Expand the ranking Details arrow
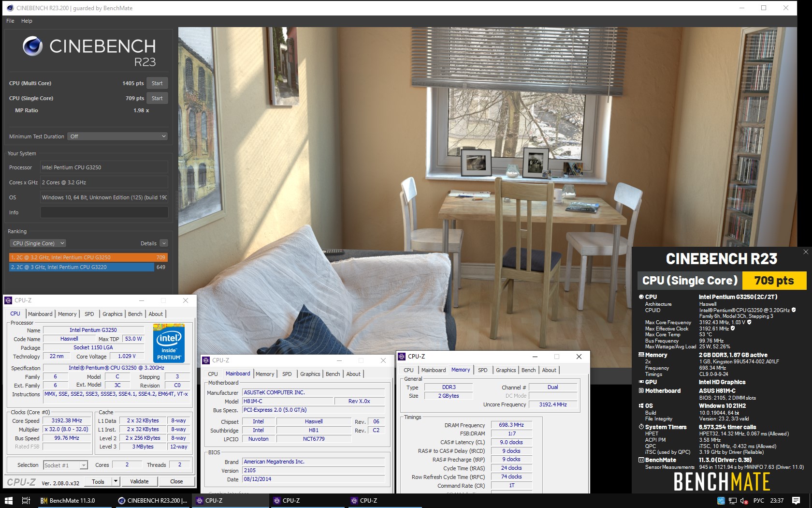The image size is (812, 508). coord(164,243)
